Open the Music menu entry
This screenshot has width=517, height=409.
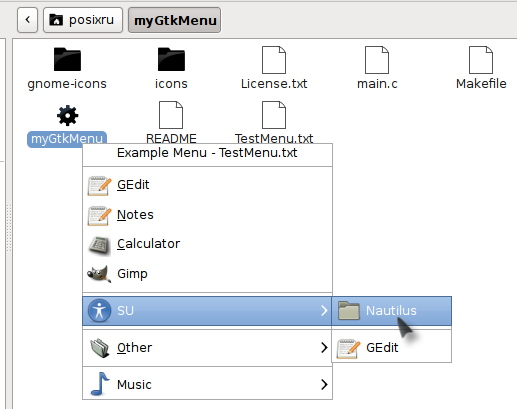[x=207, y=384]
